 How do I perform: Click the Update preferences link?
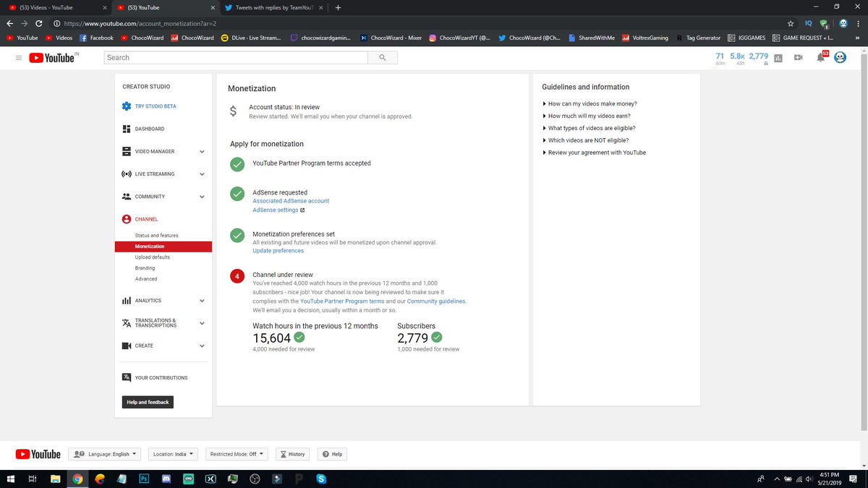point(278,251)
